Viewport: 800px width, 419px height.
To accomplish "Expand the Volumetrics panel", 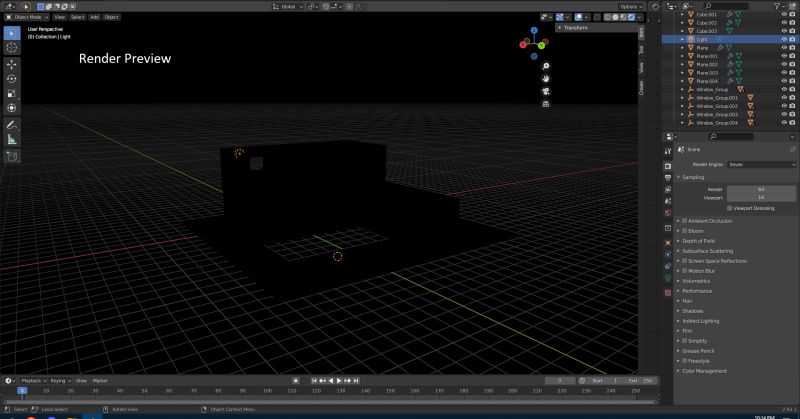I will click(x=696, y=281).
